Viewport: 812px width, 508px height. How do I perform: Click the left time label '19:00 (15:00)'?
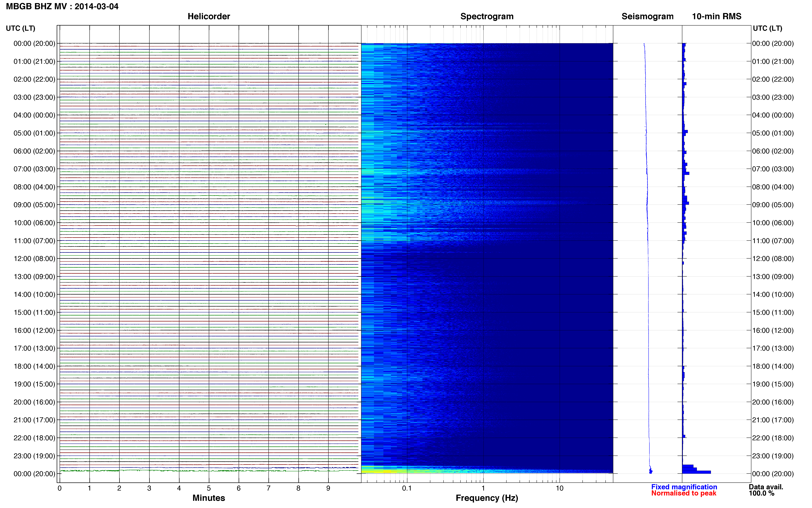34,384
